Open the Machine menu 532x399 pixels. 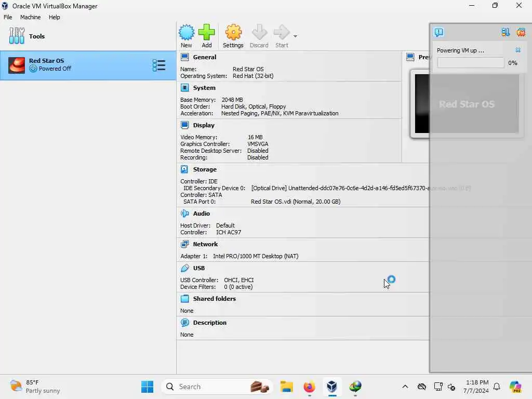coord(30,17)
